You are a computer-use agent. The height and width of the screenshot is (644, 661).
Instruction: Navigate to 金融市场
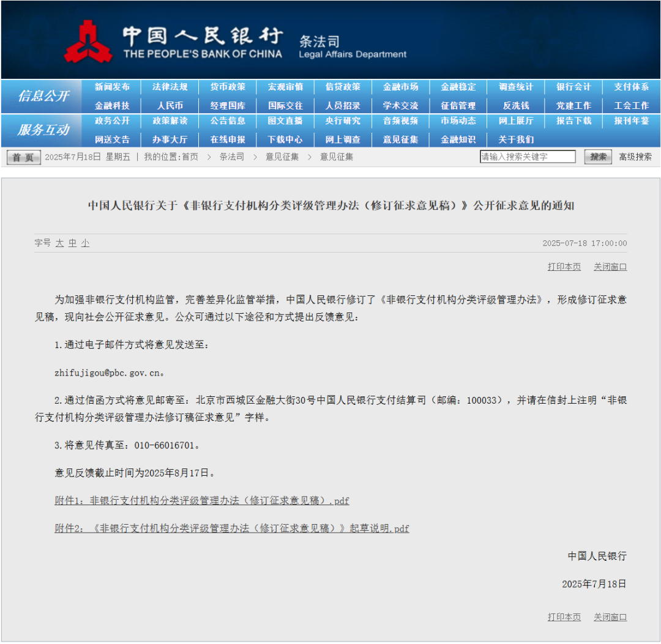[400, 87]
